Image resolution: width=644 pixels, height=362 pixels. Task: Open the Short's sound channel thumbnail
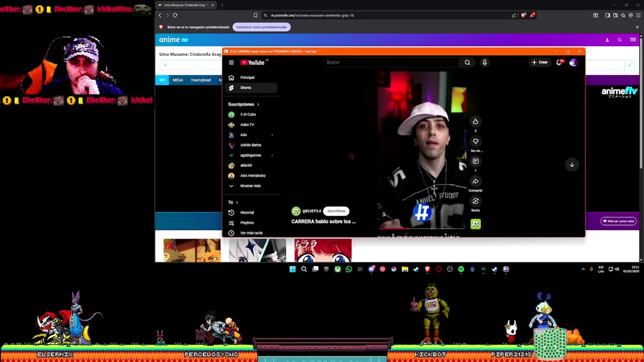[x=475, y=224]
